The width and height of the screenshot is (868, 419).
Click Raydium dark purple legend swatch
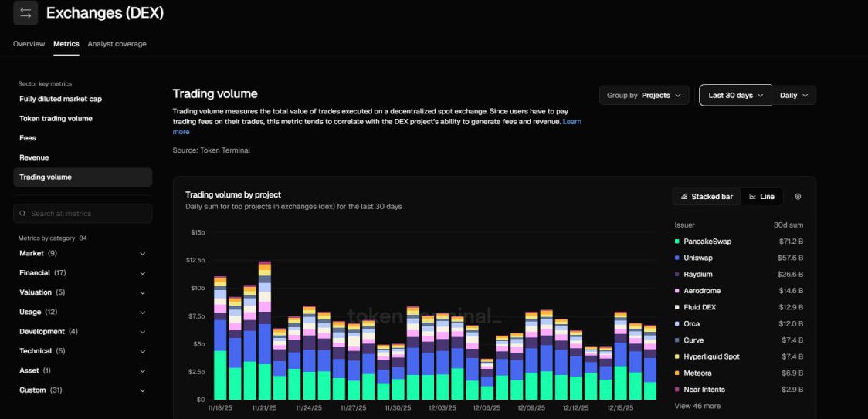coord(677,275)
